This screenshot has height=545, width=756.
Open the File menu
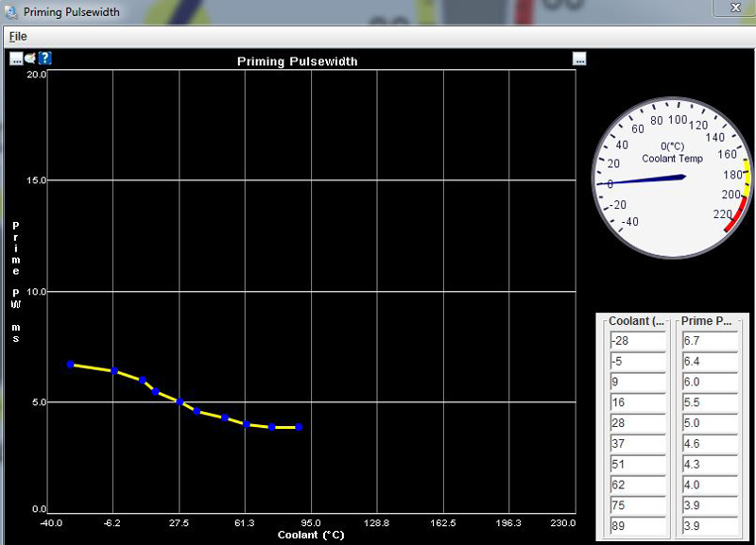click(x=18, y=36)
